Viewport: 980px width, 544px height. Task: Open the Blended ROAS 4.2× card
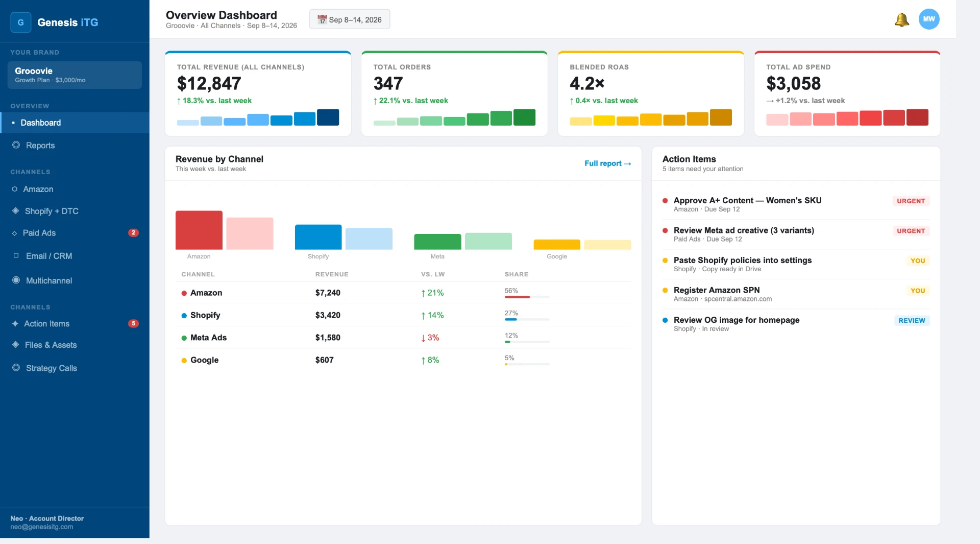click(x=651, y=93)
